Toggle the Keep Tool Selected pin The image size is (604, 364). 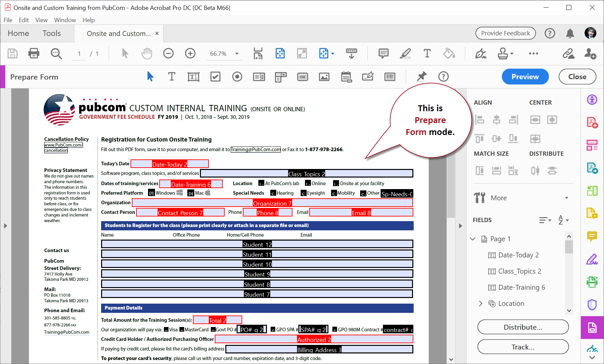point(422,77)
